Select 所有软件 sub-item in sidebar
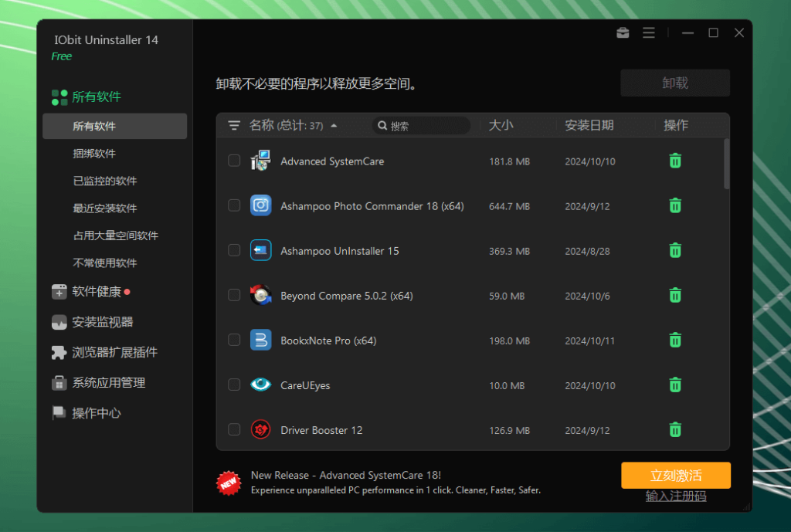The width and height of the screenshot is (791, 532). 115,126
